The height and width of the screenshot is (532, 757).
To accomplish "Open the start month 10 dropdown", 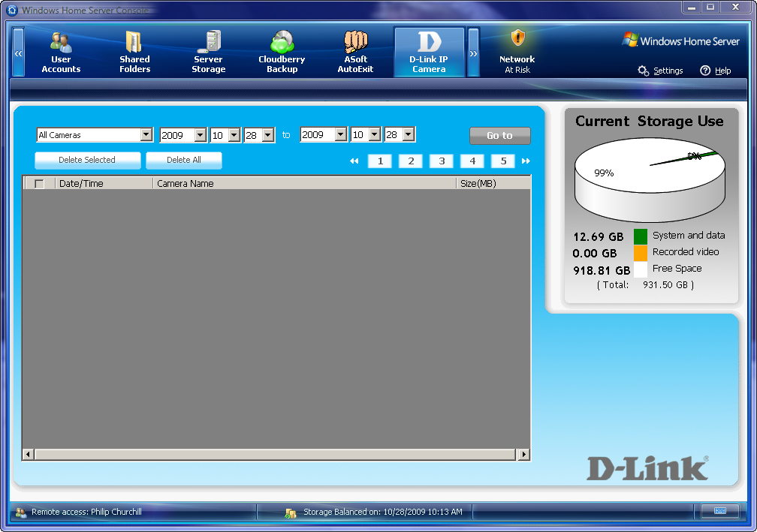I will [234, 135].
